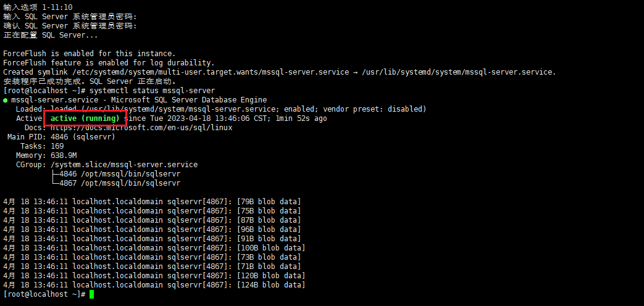Click the '正在配置 SQL Server...' line
644x306 pixels.
pos(51,35)
